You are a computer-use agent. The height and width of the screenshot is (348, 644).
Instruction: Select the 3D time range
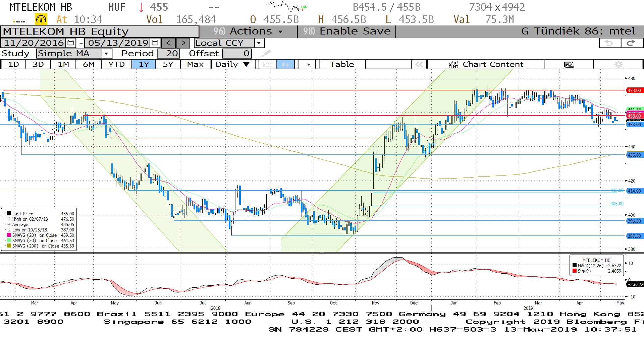(38, 64)
